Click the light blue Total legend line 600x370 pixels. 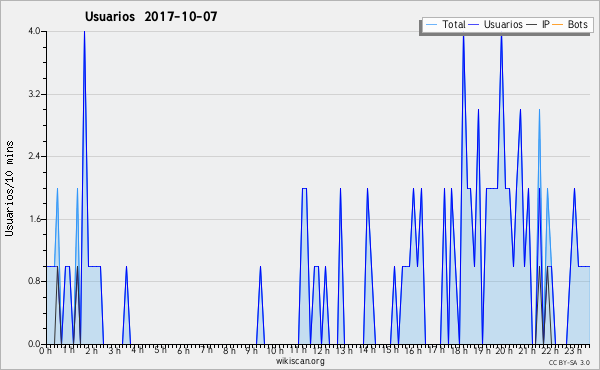(431, 25)
